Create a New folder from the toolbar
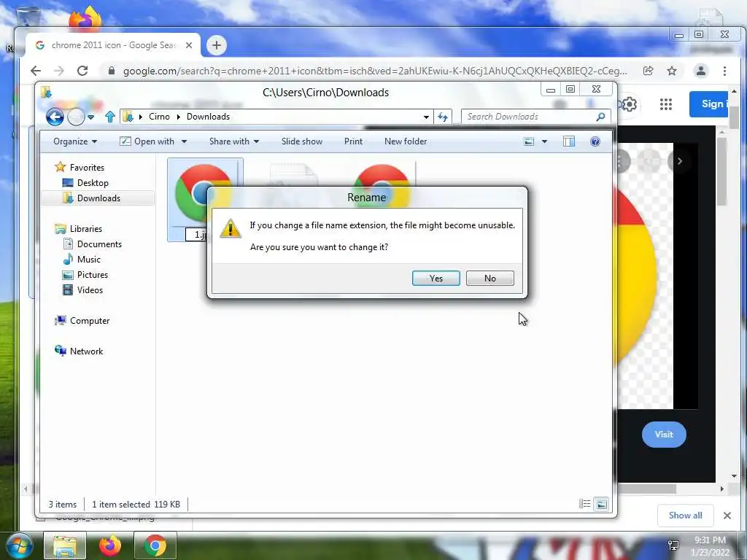 (406, 141)
